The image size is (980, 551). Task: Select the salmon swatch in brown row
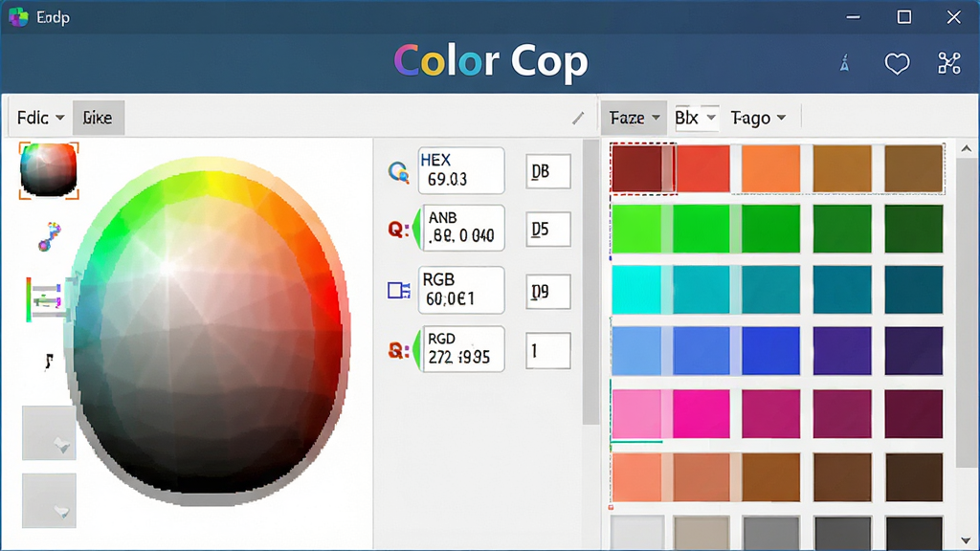pyautogui.click(x=636, y=477)
